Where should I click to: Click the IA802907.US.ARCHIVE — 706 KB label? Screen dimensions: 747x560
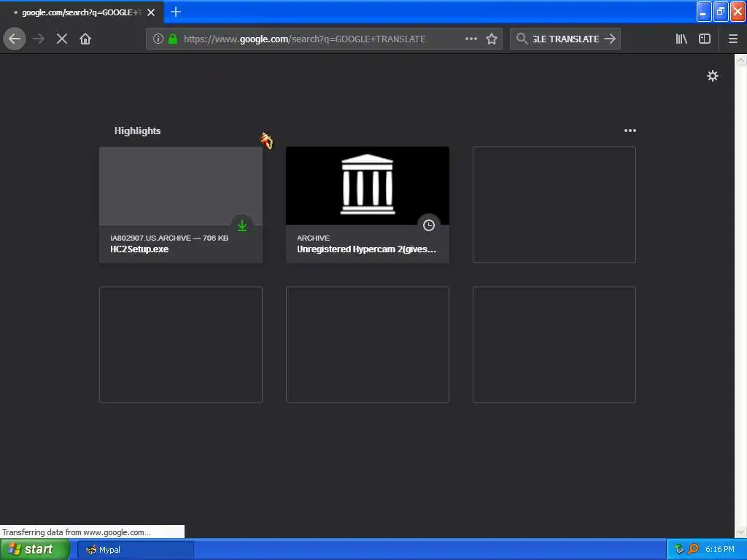tap(169, 238)
